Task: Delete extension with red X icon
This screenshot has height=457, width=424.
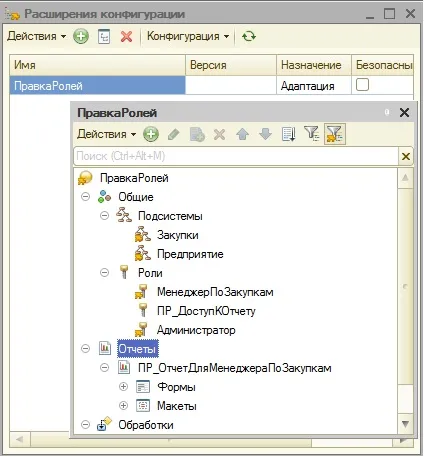Action: (x=126, y=36)
